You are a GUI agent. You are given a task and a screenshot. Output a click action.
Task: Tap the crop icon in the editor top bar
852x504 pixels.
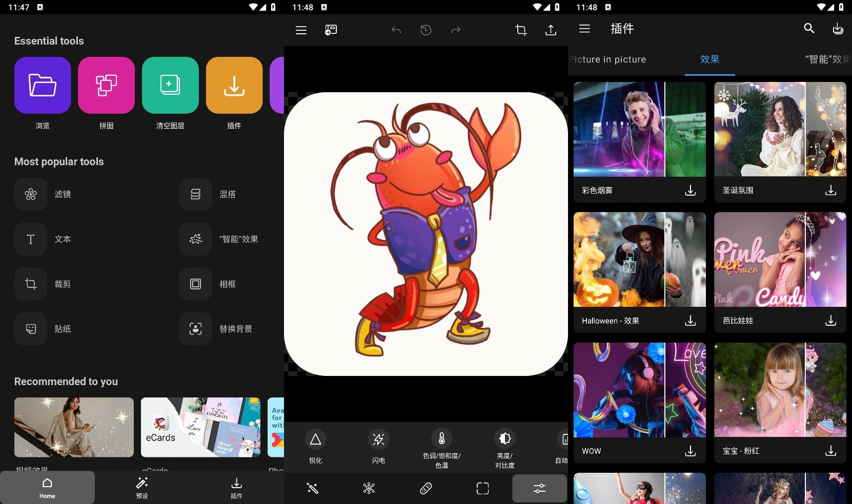click(521, 30)
